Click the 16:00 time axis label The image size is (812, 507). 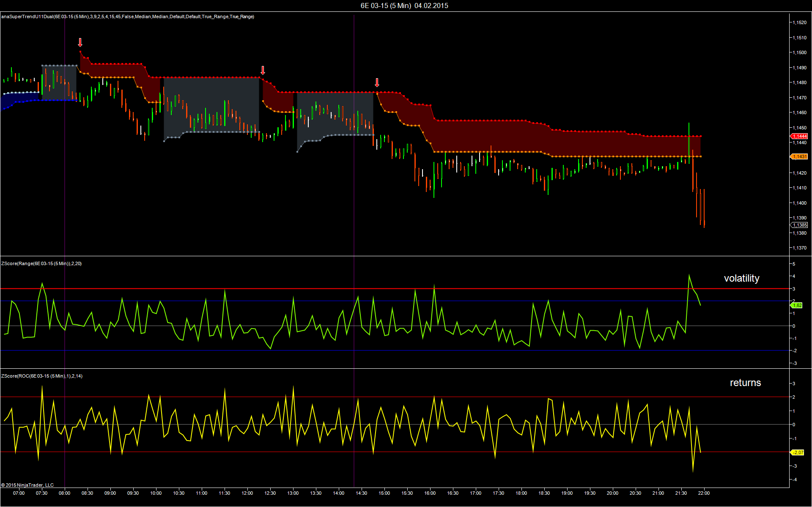tap(430, 493)
